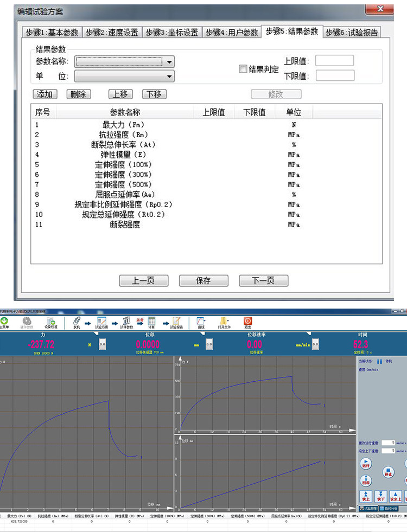This screenshot has height=532, width=407.
Task: Go to previous page with 上一页
Action: (x=144, y=280)
